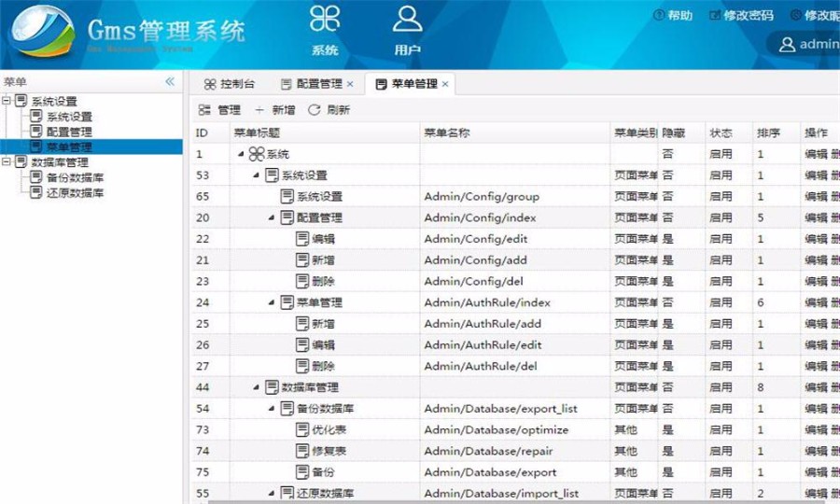Click 编辑 action for Admin/Config/group row
840x504 pixels.
pyautogui.click(x=816, y=197)
